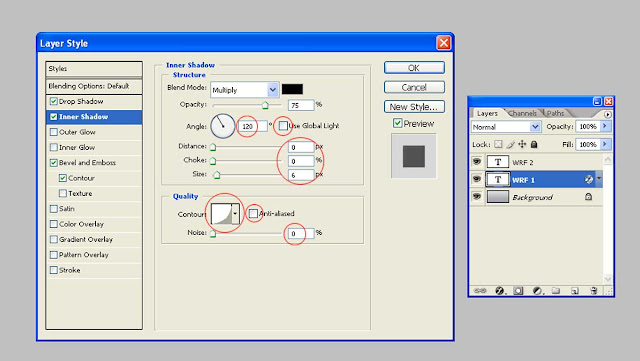Screen dimensions: 640x361
Task: Enable Pattern Overlay checkbox
Action: tap(53, 255)
